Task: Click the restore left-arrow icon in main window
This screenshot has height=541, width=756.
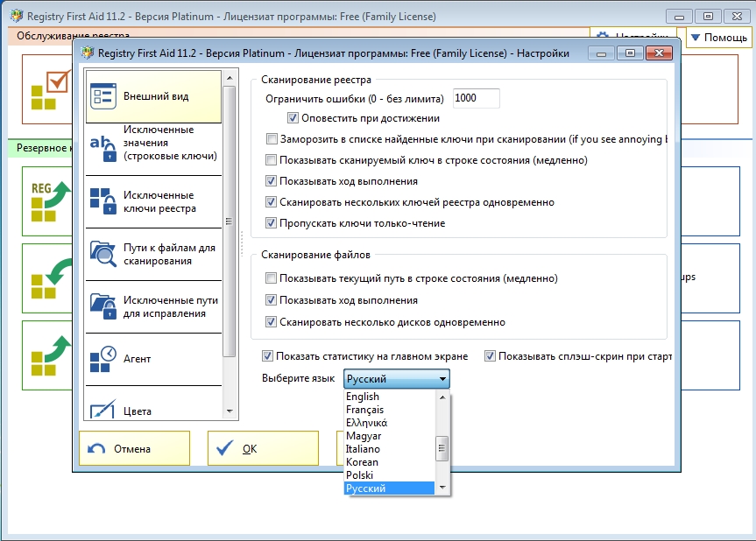Action: tap(51, 278)
